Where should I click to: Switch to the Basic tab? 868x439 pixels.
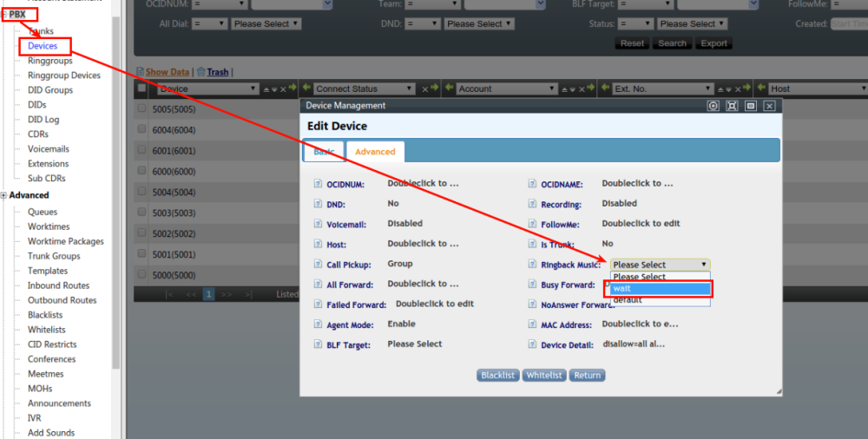point(324,152)
